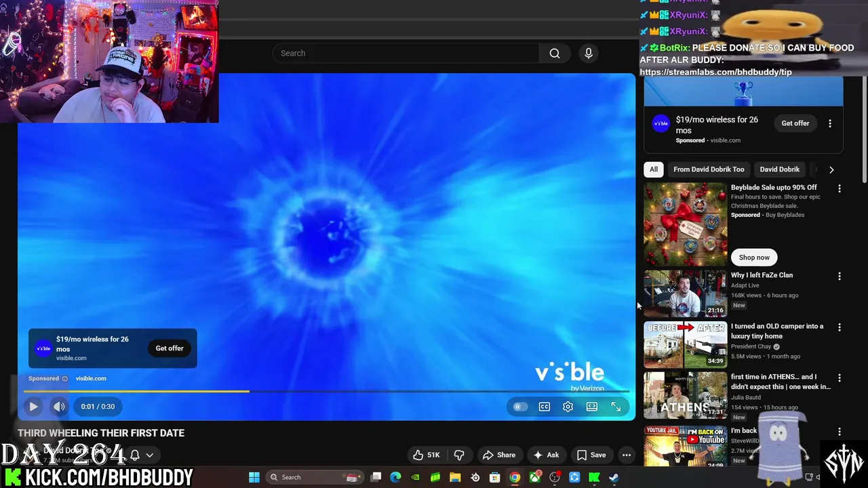Screen dimensions: 868x488
Task: Click Get offer on video ad overlay
Action: click(x=170, y=348)
